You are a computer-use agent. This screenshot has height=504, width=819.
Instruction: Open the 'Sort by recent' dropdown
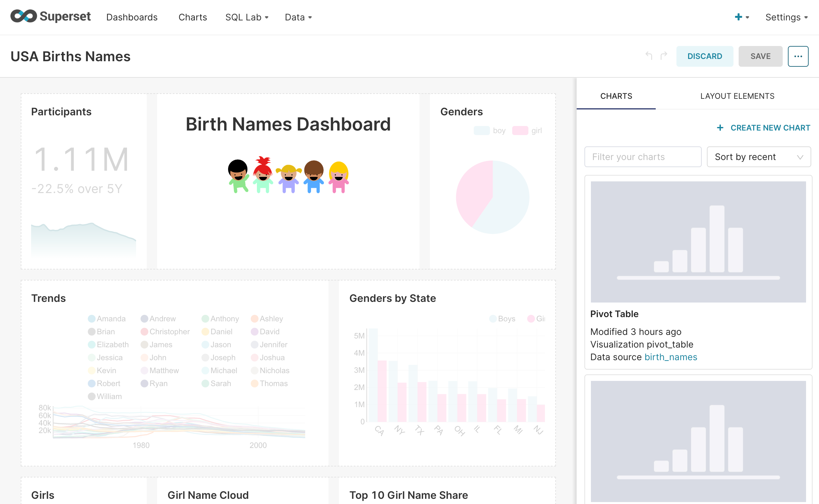(x=759, y=157)
